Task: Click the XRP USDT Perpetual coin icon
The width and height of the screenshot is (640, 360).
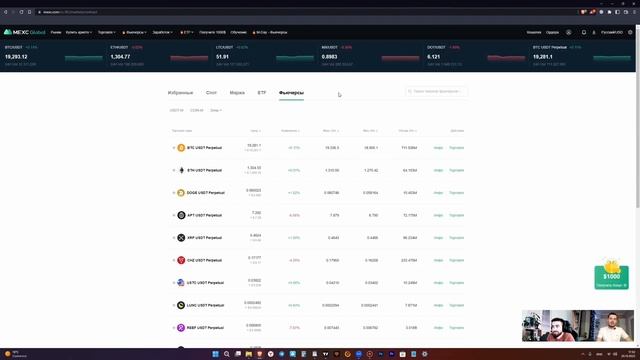Action: (x=181, y=238)
